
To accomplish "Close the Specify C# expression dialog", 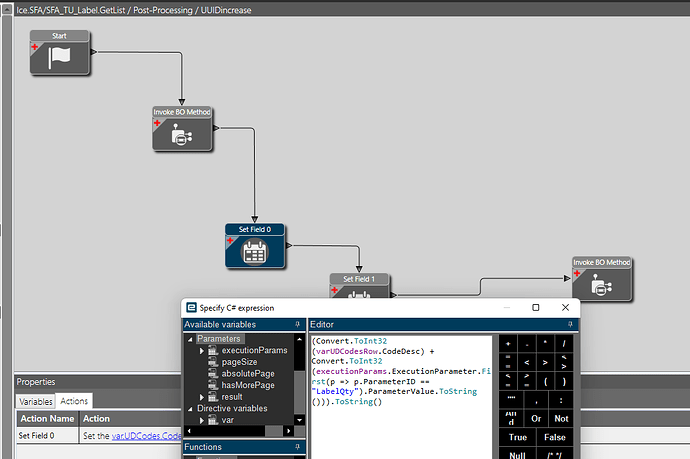I will (565, 307).
